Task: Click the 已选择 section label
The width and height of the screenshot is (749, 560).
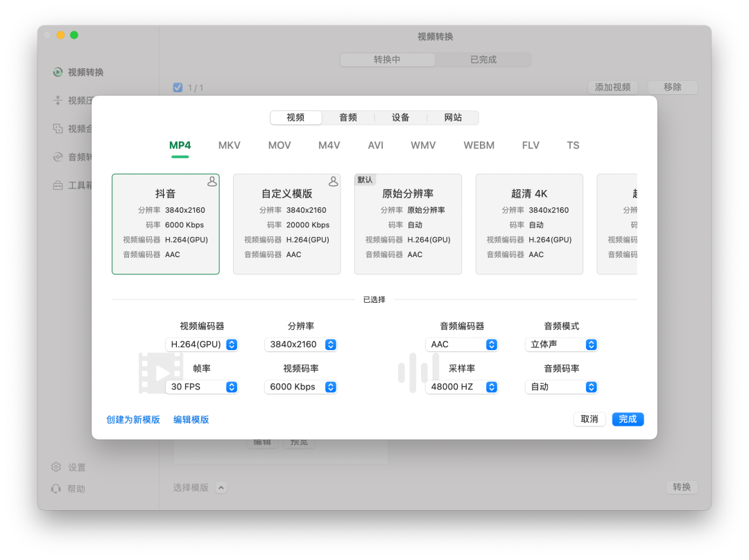Action: (374, 299)
